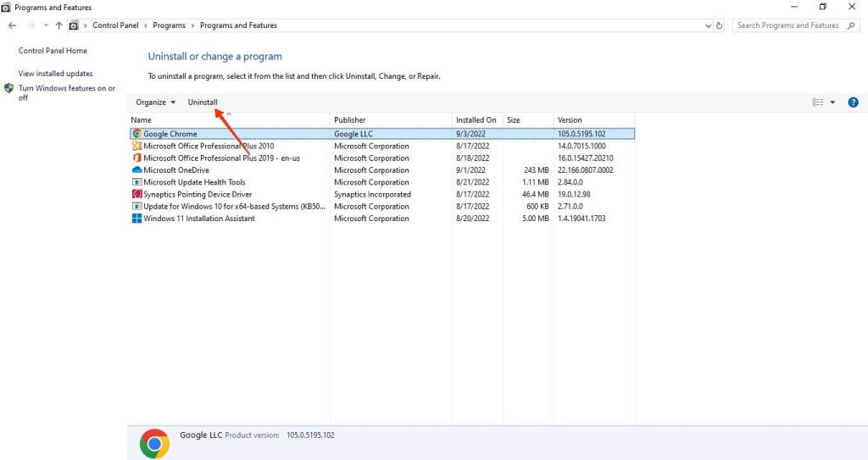Open Turn Windows features on or off
This screenshot has height=460, width=868.
[66, 92]
